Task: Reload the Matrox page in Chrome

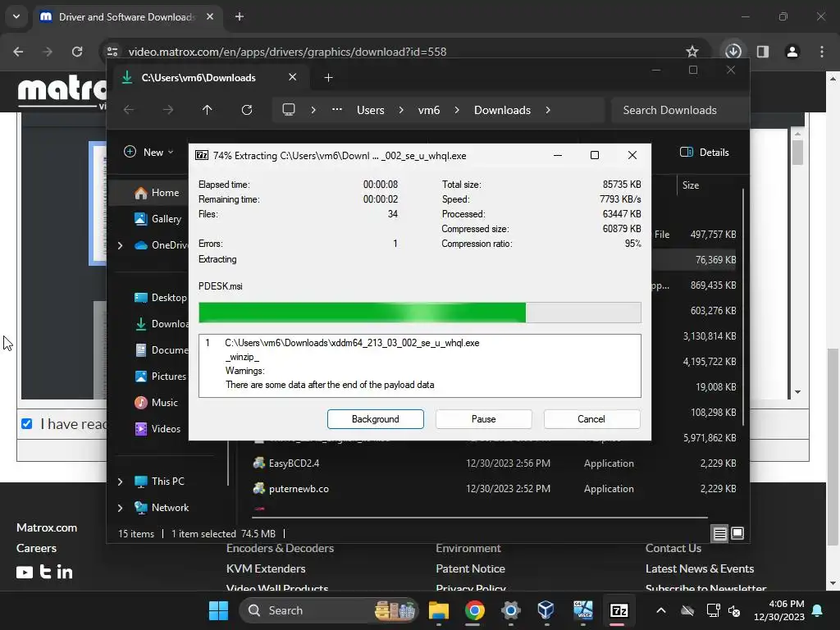Action: point(77,52)
